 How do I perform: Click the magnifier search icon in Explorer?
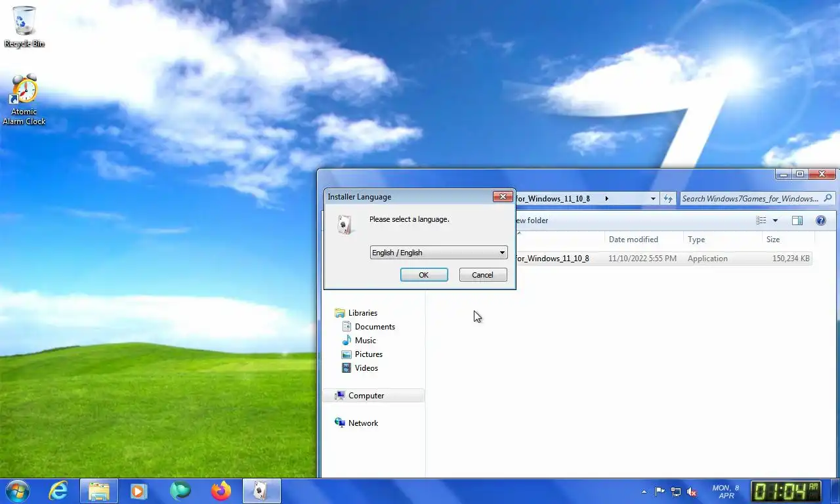coord(828,198)
